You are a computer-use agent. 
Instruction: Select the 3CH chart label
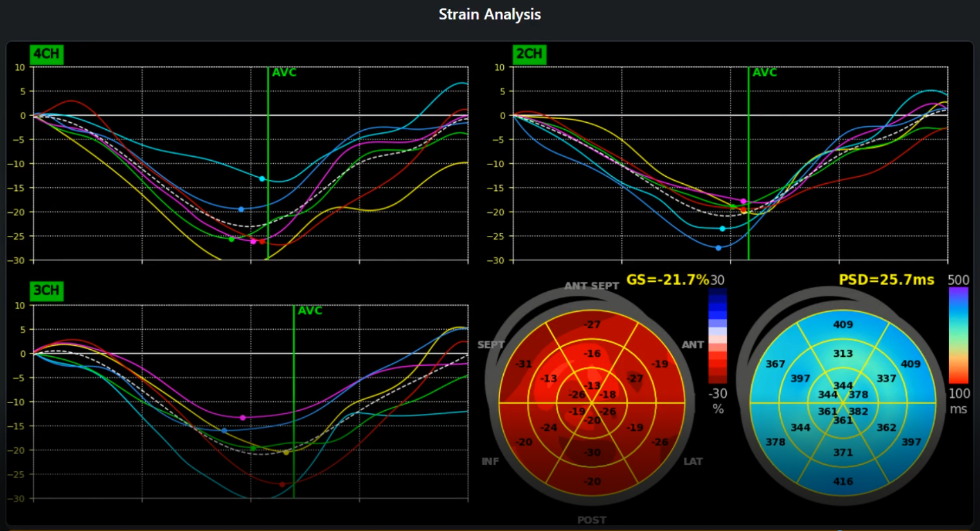(46, 291)
